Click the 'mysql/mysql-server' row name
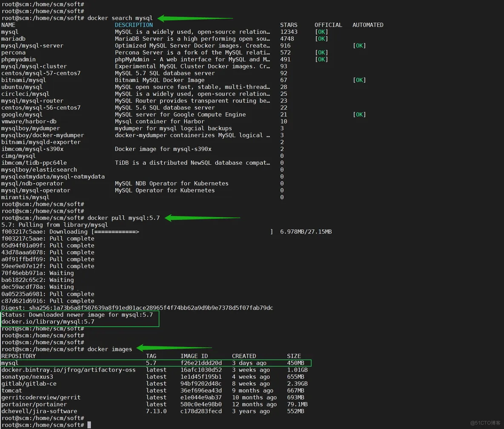This screenshot has width=504, height=429. point(32,46)
